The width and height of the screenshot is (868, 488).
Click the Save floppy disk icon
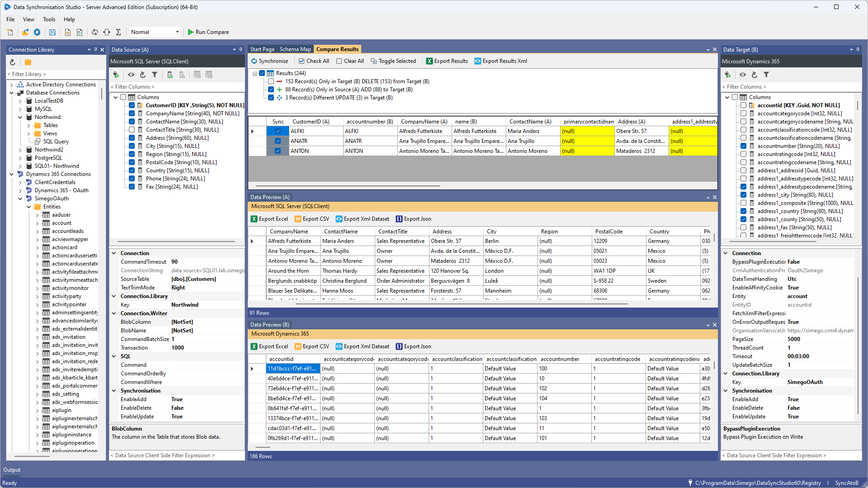pos(52,32)
